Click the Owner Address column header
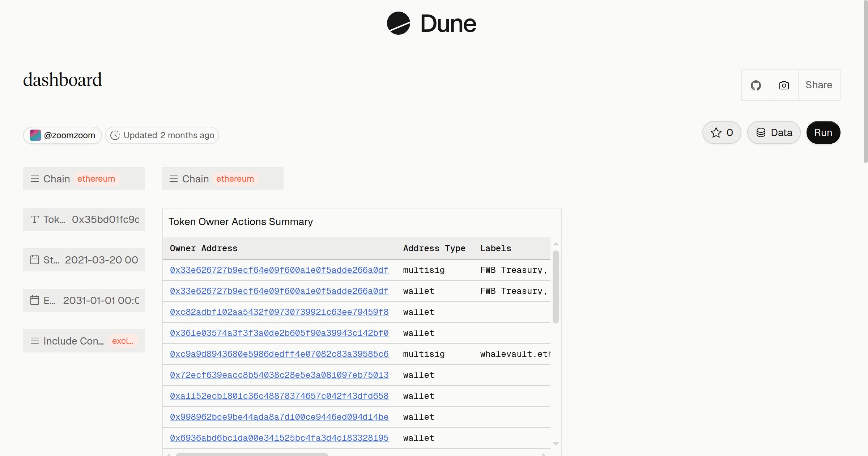The image size is (868, 456). coord(204,248)
